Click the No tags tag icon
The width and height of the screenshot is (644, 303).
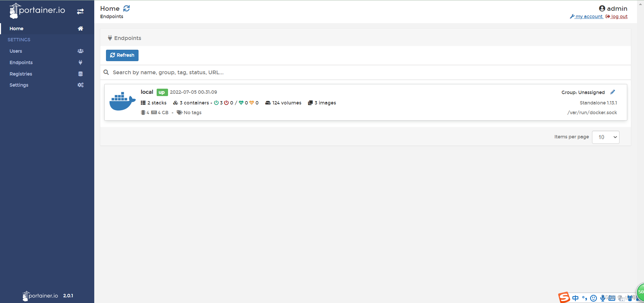[179, 113]
